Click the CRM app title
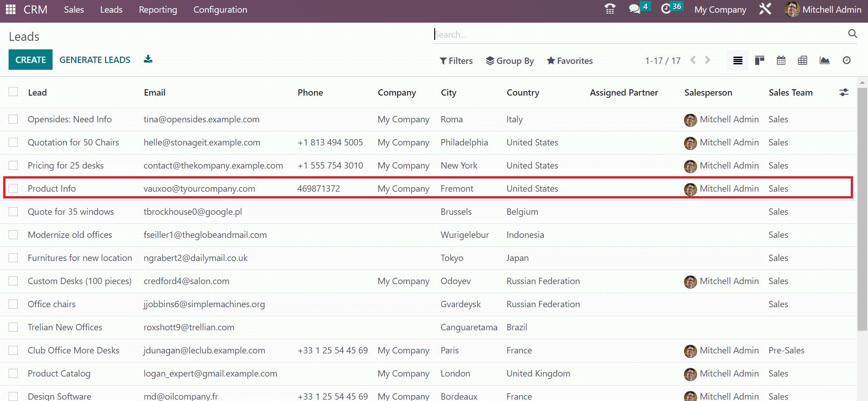 click(35, 10)
